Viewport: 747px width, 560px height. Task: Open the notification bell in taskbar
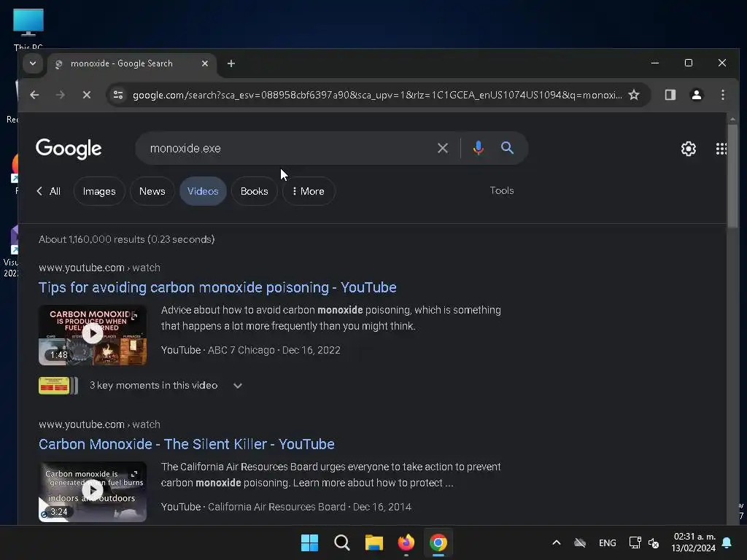[727, 542]
